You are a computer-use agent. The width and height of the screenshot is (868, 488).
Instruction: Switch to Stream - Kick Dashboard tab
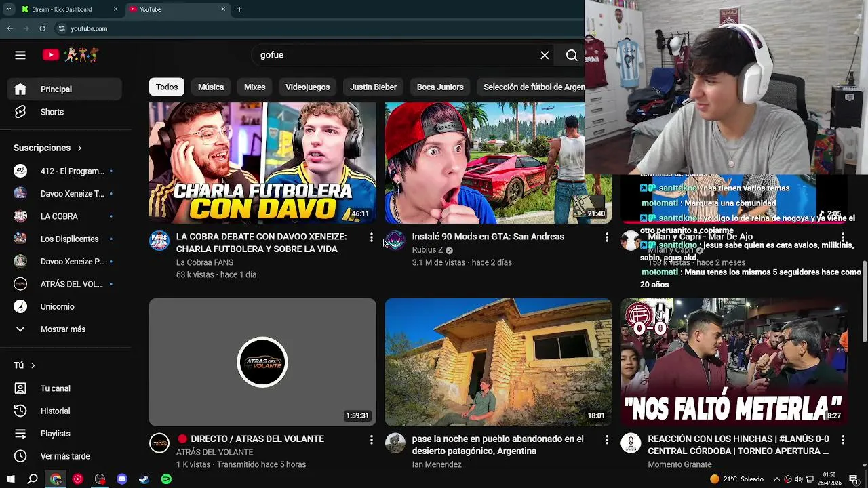62,9
